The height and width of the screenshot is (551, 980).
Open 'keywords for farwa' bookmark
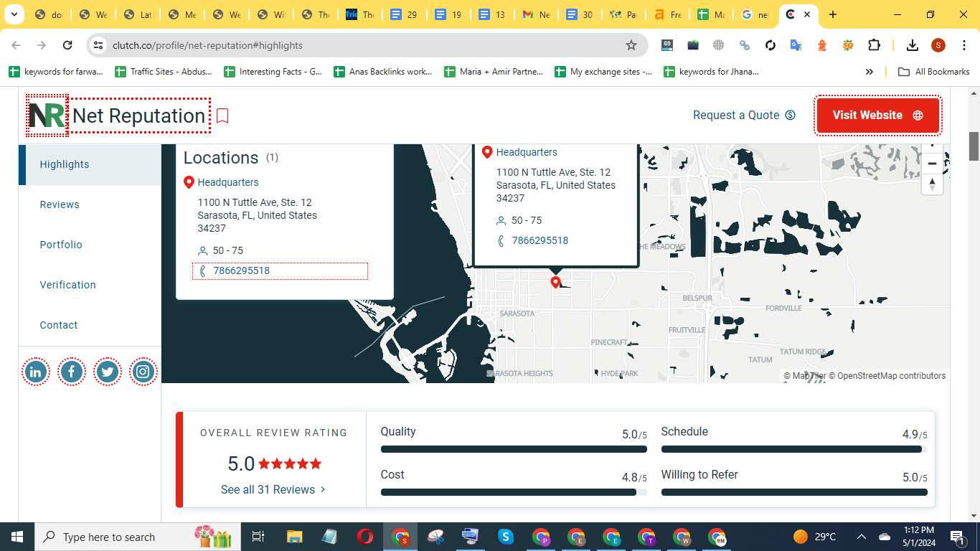(x=56, y=72)
